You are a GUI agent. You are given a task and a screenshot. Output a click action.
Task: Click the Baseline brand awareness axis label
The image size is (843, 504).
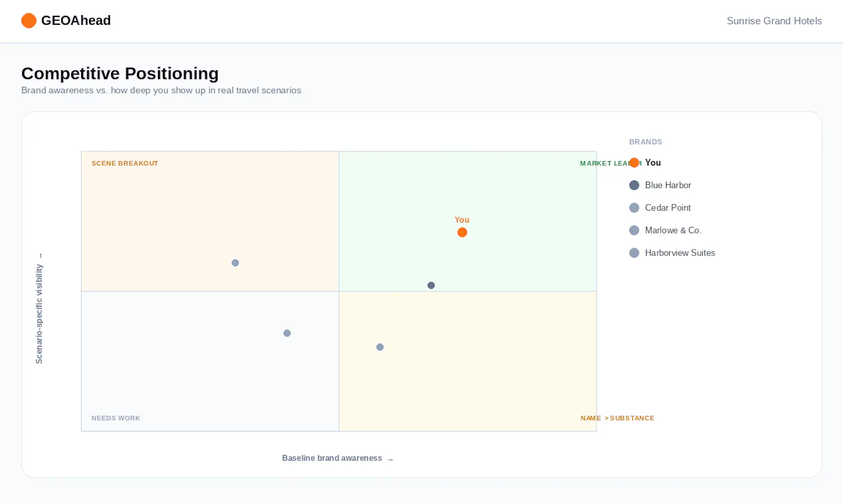338,458
